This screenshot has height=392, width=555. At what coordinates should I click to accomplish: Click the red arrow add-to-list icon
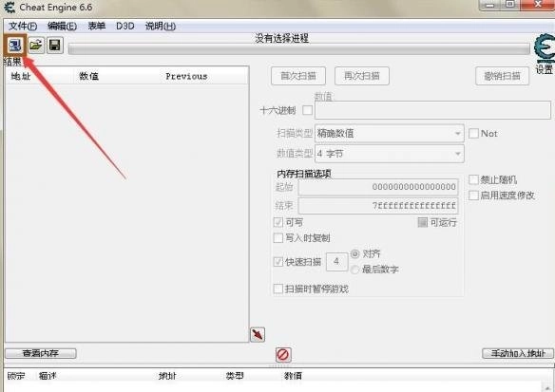tap(258, 334)
